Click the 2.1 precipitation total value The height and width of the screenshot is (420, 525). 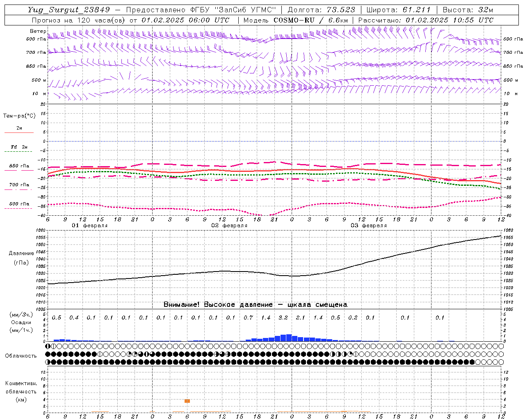[301, 318]
